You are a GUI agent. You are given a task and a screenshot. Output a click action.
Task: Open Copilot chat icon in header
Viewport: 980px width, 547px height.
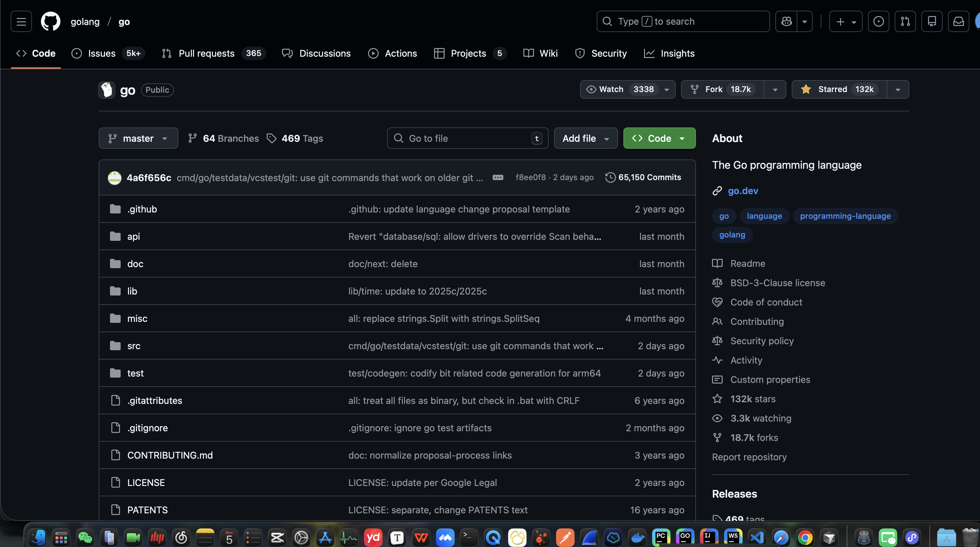coord(786,21)
